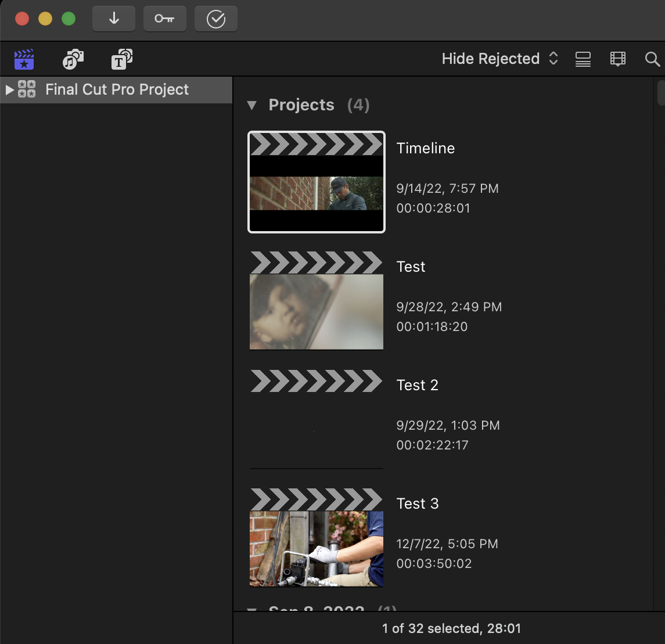Open Background Tasks checkmark button
Viewport: 665px width, 644px height.
[216, 19]
